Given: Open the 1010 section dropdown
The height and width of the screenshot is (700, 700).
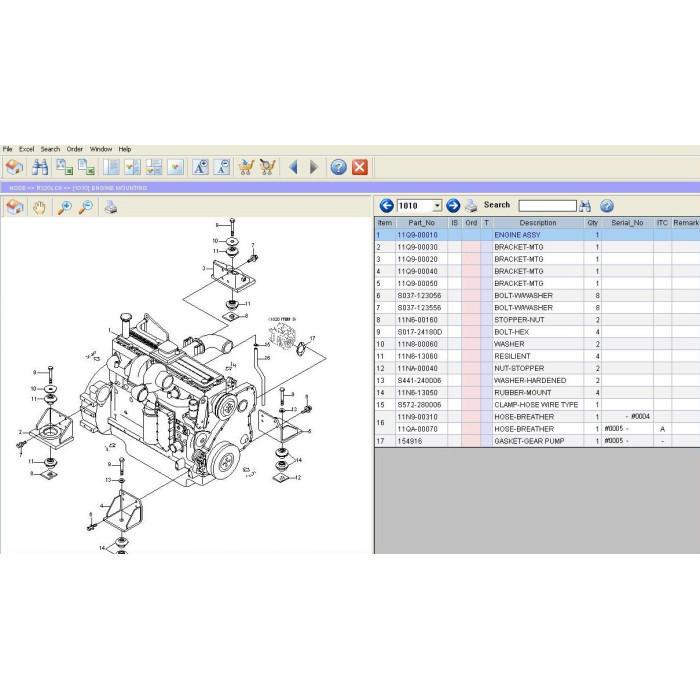Looking at the screenshot, I should tap(437, 206).
